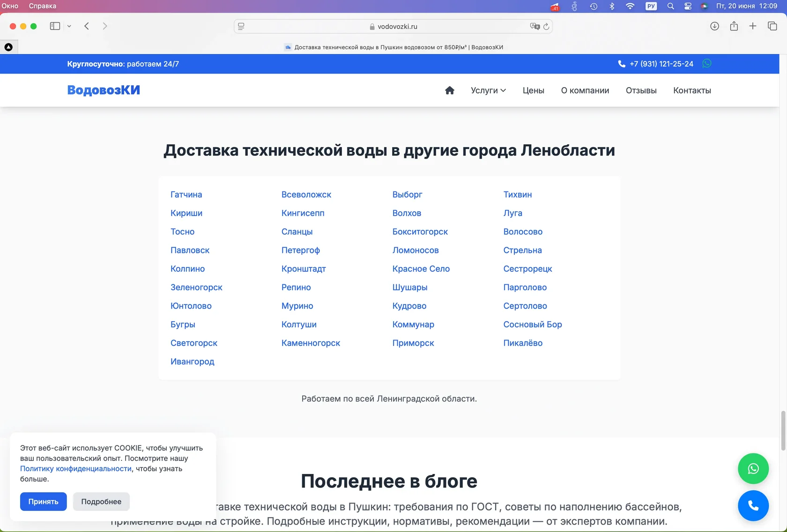Show Safari downloads list

click(714, 26)
